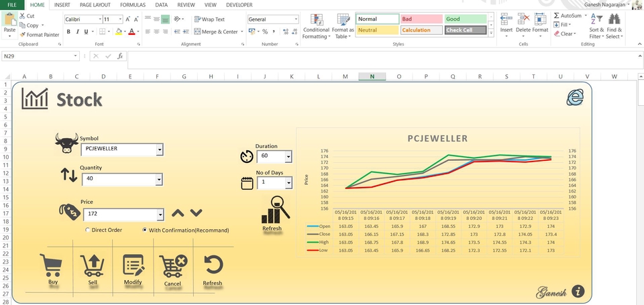
Task: Apply the Bad cell style
Action: [421, 19]
